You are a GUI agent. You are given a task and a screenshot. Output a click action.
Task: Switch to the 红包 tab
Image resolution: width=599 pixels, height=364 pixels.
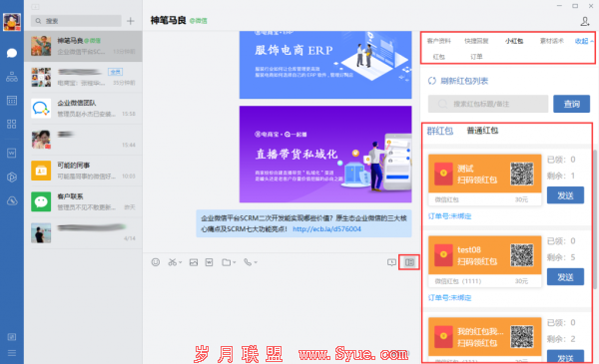pos(438,57)
